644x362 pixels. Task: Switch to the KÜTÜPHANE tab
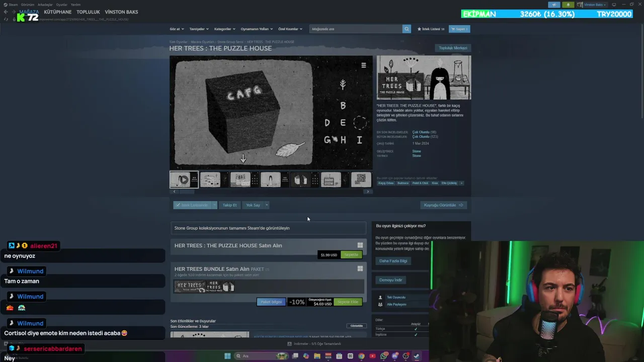pos(57,12)
